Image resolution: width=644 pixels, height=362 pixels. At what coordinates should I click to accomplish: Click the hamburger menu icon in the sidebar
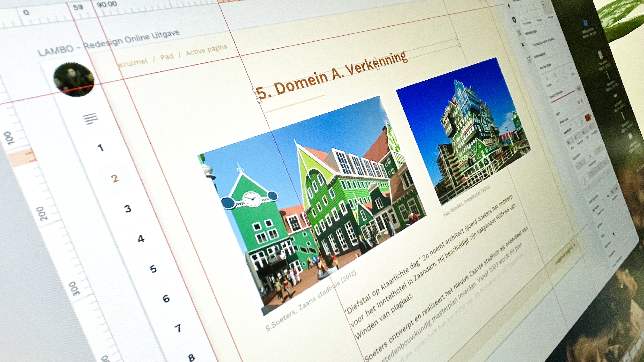coord(90,118)
